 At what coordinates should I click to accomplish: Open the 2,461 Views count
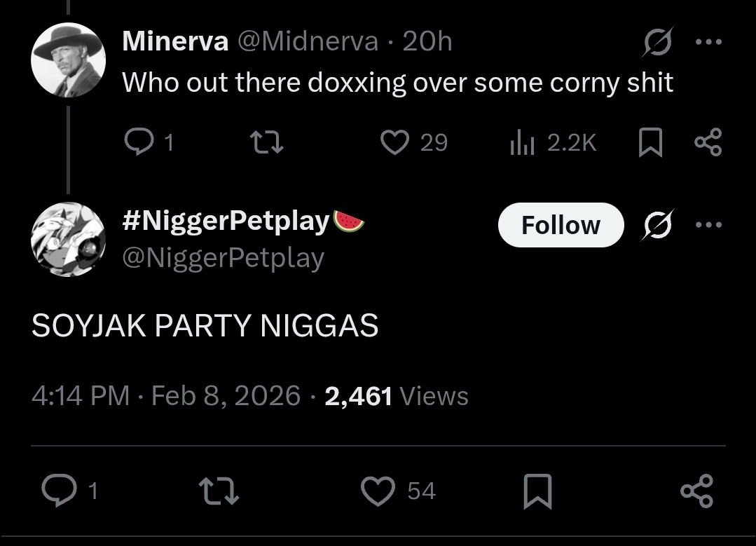(397, 396)
